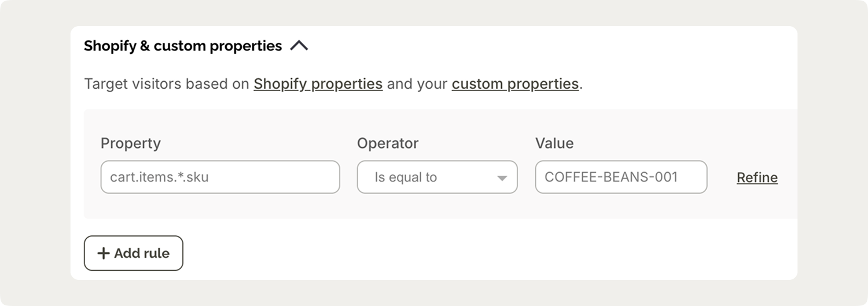Click the 'and your' text between links
The image size is (868, 306).
point(417,84)
